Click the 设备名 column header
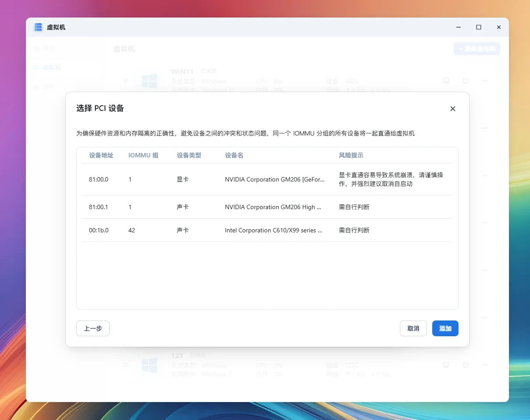Viewport: 530px width, 420px height. 234,155
